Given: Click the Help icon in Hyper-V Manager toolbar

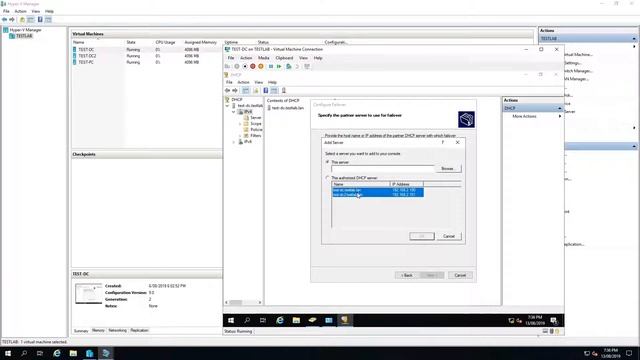Looking at the screenshot, I should 40,20.
